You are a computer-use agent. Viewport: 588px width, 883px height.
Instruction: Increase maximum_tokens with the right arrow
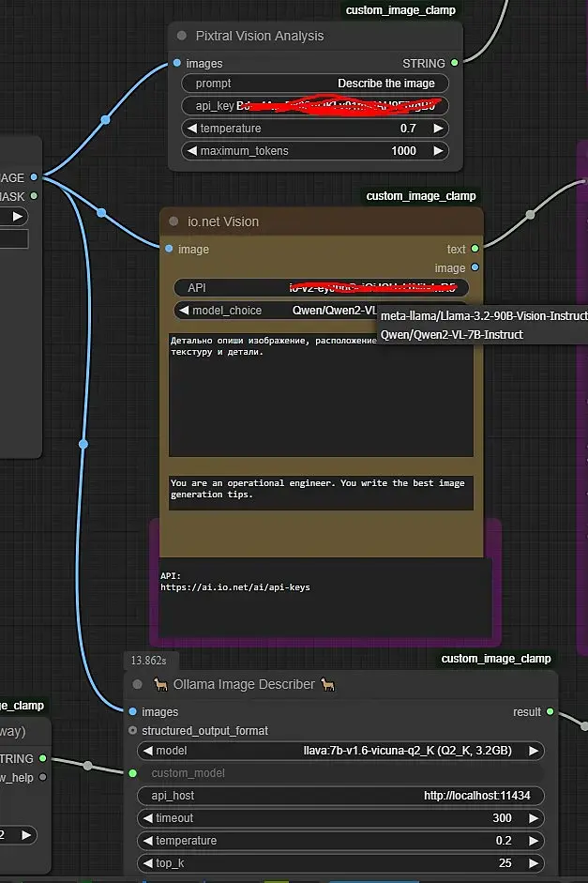click(x=437, y=151)
